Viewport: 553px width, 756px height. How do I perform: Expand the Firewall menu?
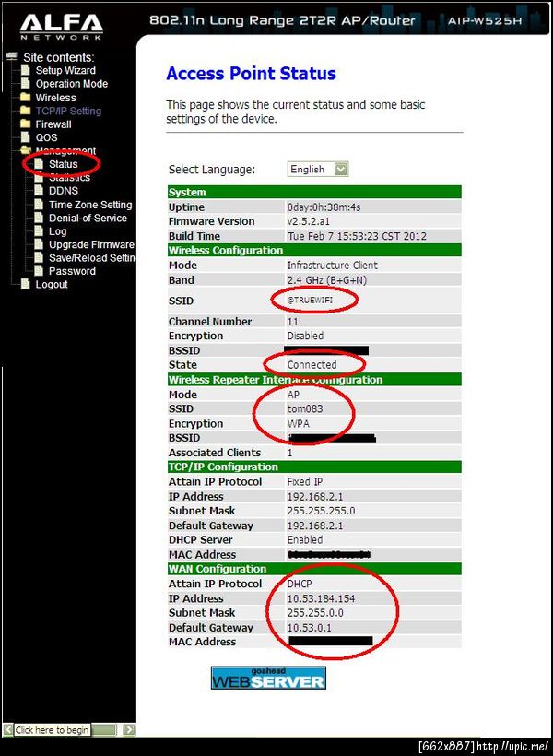[x=53, y=124]
